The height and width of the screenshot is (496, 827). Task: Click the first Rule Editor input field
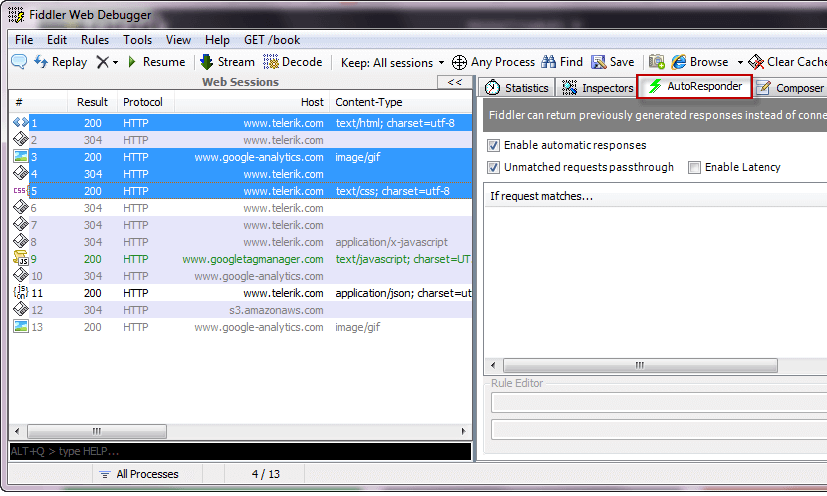point(659,403)
